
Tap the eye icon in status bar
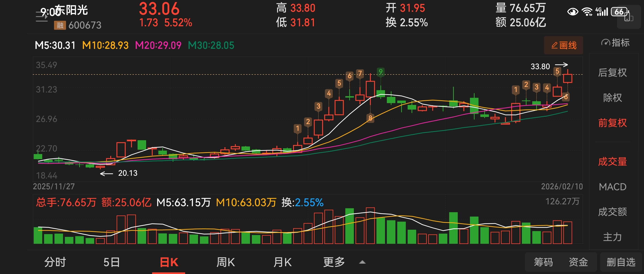(572, 12)
